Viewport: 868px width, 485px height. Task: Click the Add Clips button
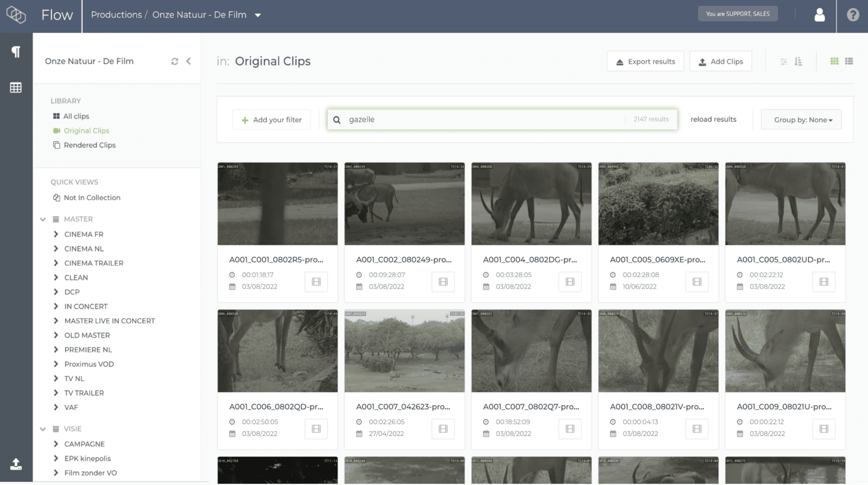[721, 61]
